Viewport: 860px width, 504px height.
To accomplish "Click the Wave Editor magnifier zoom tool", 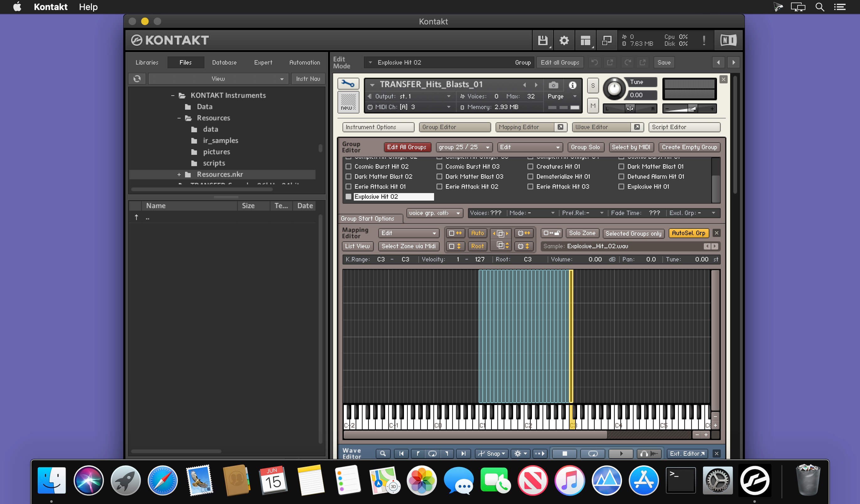I will 383,454.
